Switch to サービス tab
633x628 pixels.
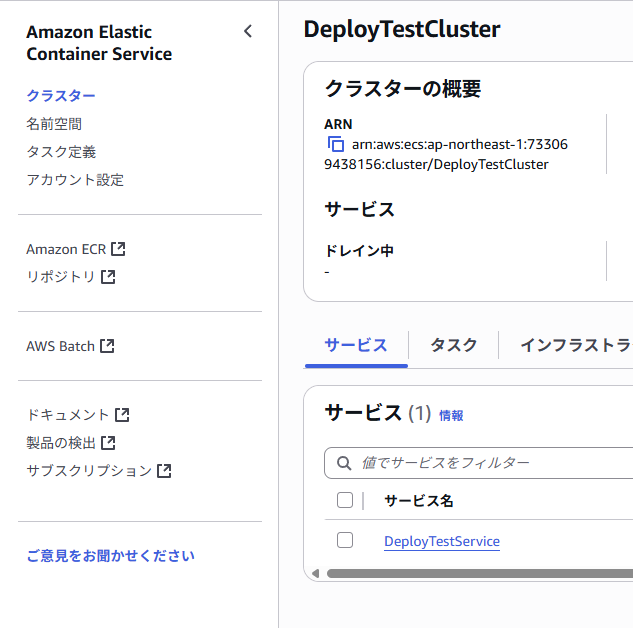click(x=356, y=345)
